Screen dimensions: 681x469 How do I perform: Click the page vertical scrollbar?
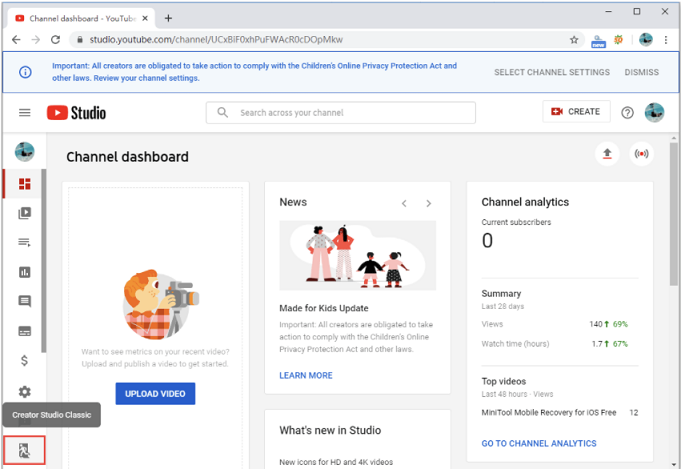(x=674, y=214)
